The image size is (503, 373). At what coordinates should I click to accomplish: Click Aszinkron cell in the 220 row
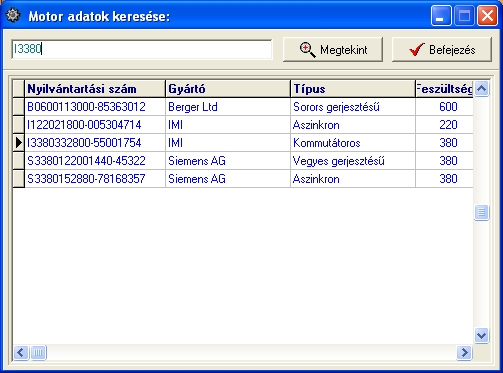353,125
